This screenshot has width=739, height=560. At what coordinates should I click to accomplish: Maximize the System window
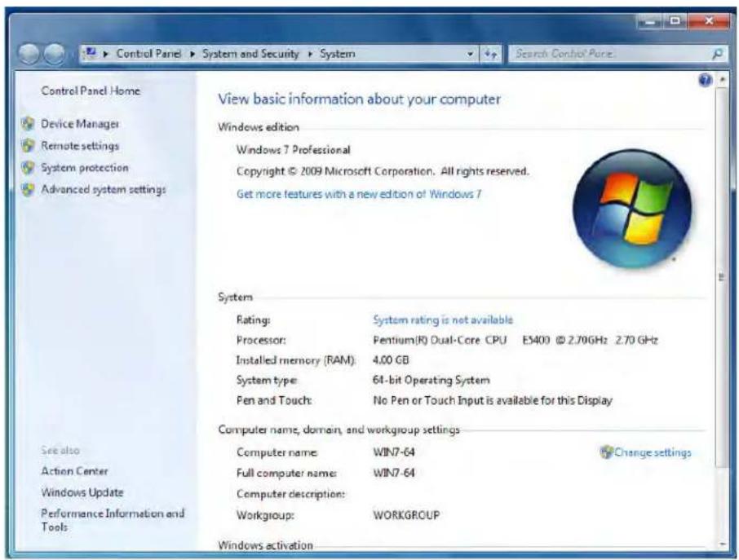pos(675,21)
